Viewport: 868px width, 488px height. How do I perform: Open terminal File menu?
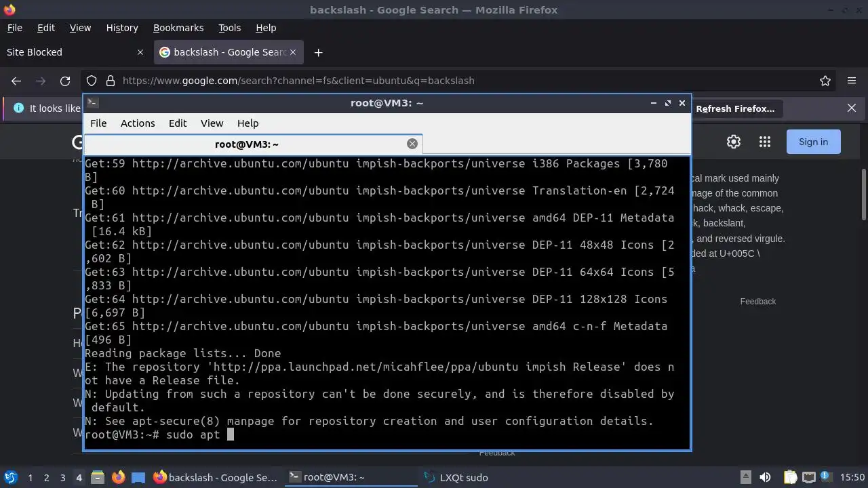tap(98, 123)
